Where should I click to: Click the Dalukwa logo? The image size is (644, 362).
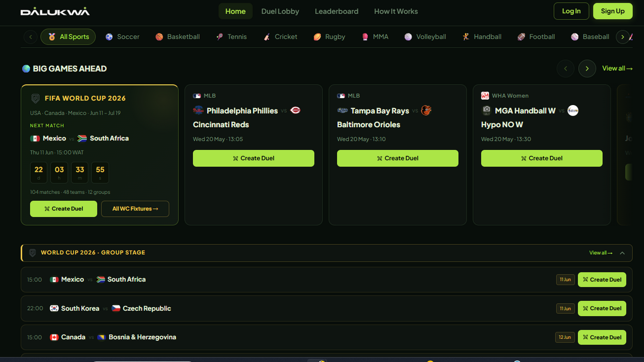click(x=55, y=11)
